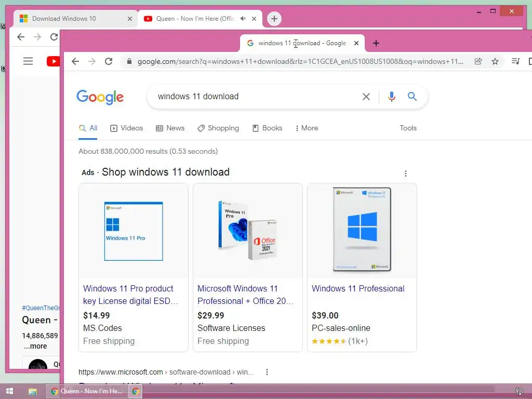Viewport: 532px width, 399px height.
Task: Close the Queen - Now I'm Here tab
Action: click(254, 19)
